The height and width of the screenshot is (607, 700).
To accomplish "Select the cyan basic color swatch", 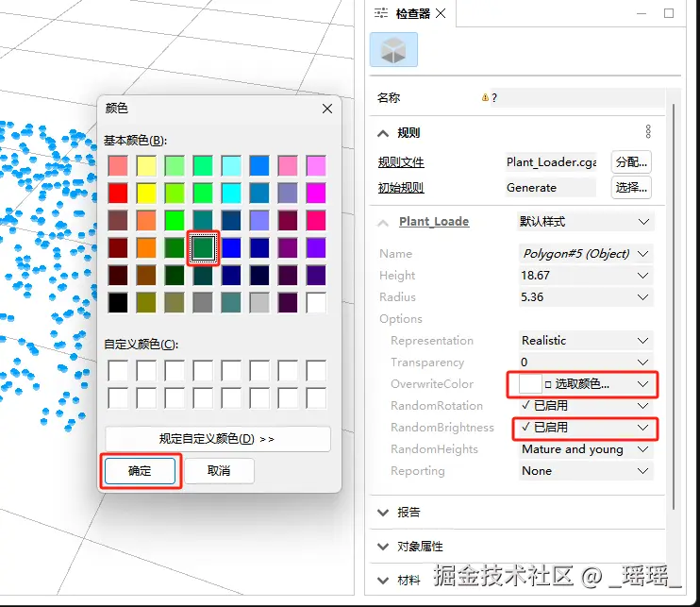I will pos(231,194).
